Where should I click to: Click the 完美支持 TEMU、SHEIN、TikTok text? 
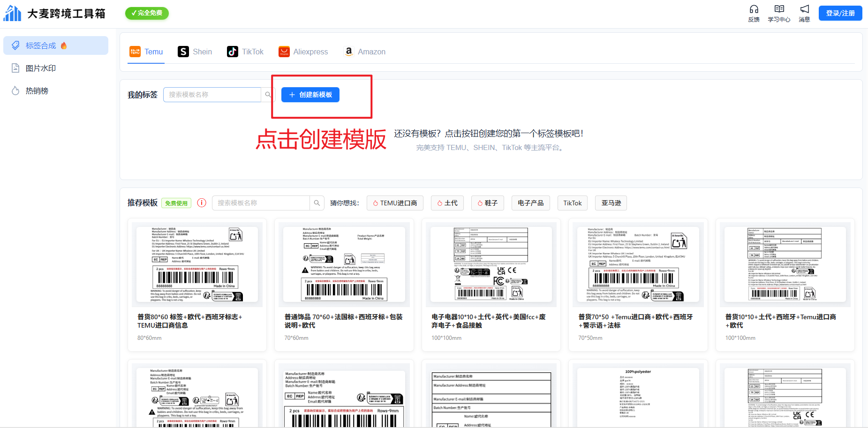491,148
